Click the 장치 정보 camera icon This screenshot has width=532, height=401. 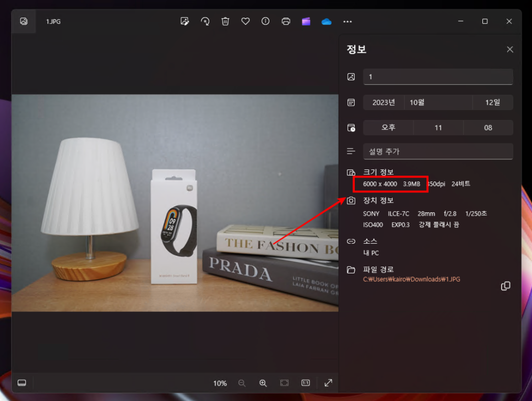tap(351, 201)
